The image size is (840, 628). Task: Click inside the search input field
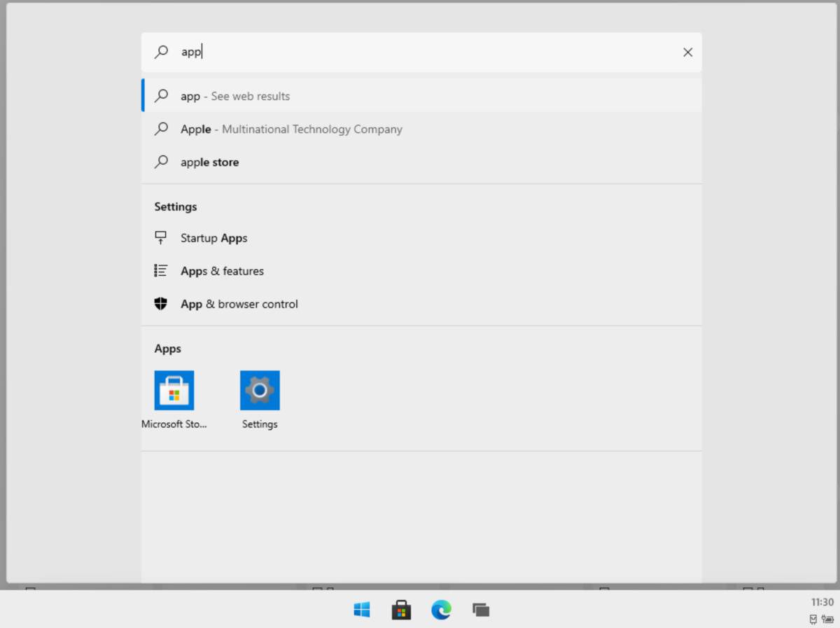pyautogui.click(x=350, y=52)
